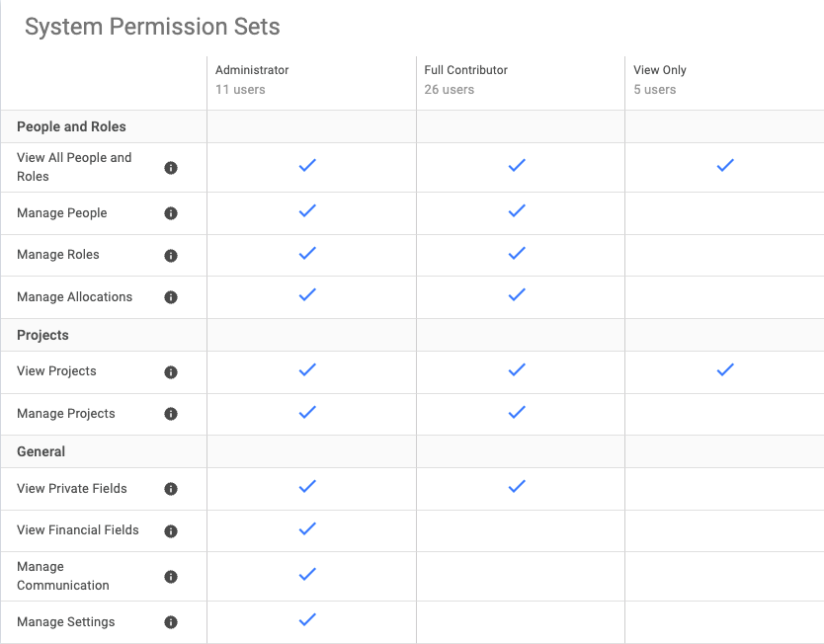The height and width of the screenshot is (644, 824).
Task: Show info for View Financial Fields
Action: (171, 531)
